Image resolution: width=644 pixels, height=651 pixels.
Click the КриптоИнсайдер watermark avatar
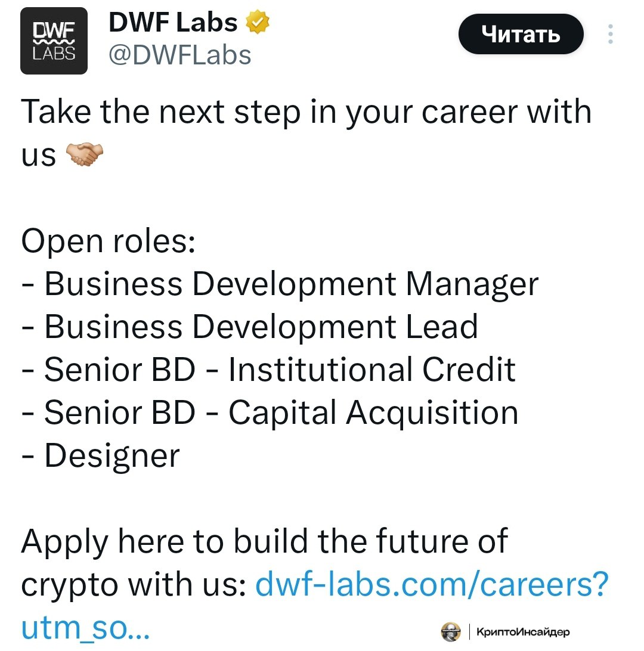[451, 632]
